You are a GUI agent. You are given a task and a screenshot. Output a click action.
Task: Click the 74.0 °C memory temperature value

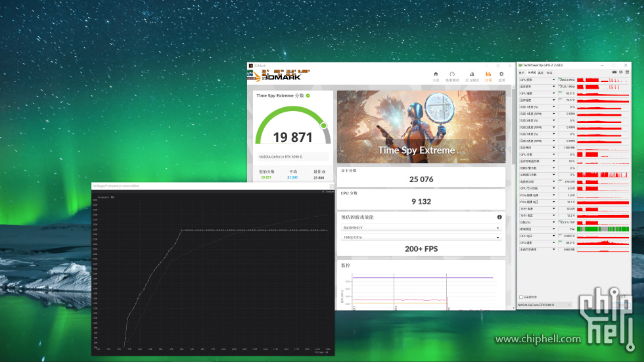pyautogui.click(x=570, y=100)
